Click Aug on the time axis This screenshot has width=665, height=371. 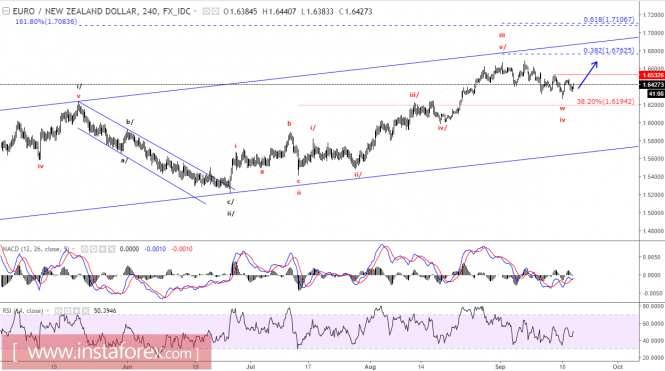click(x=370, y=366)
